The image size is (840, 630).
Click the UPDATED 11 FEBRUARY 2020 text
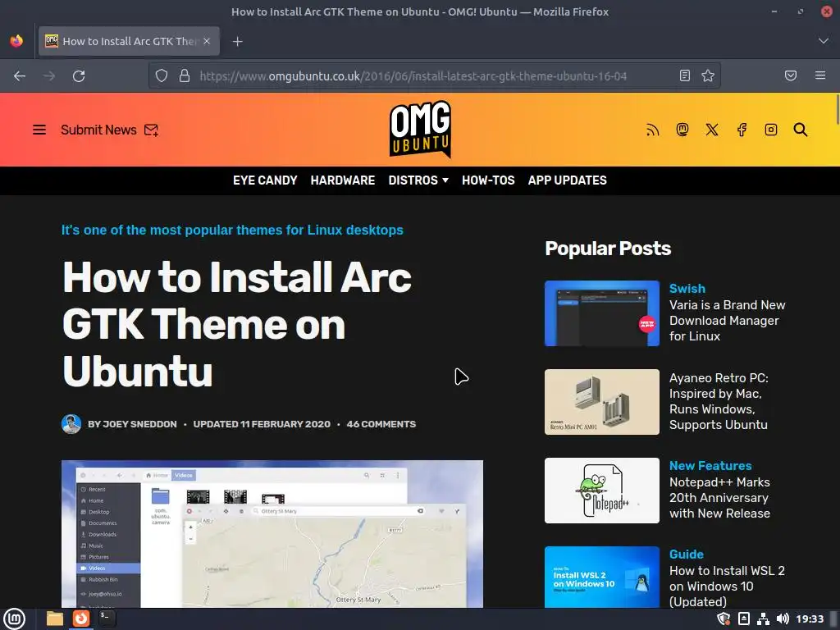point(262,424)
